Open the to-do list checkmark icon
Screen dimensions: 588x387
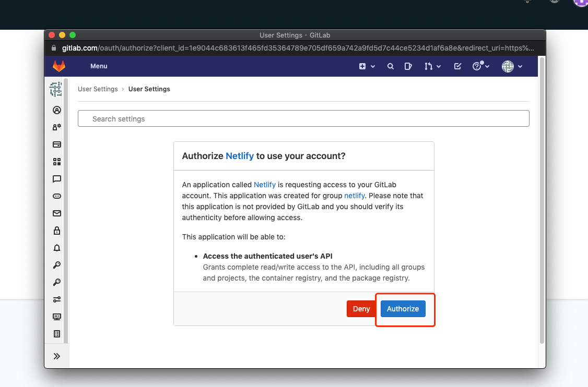[x=457, y=66]
